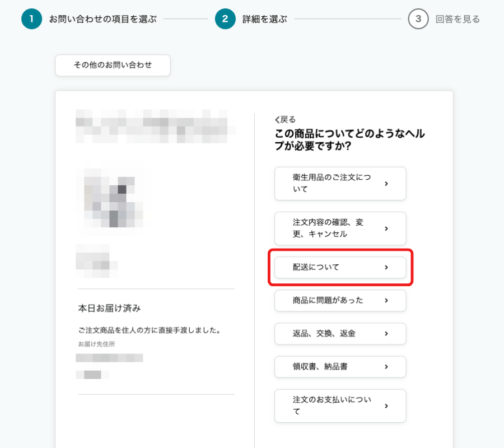The image size is (504, 448).
Task: Expand the 注文内容の確認、変更、キャンセル option
Action: [x=340, y=228]
